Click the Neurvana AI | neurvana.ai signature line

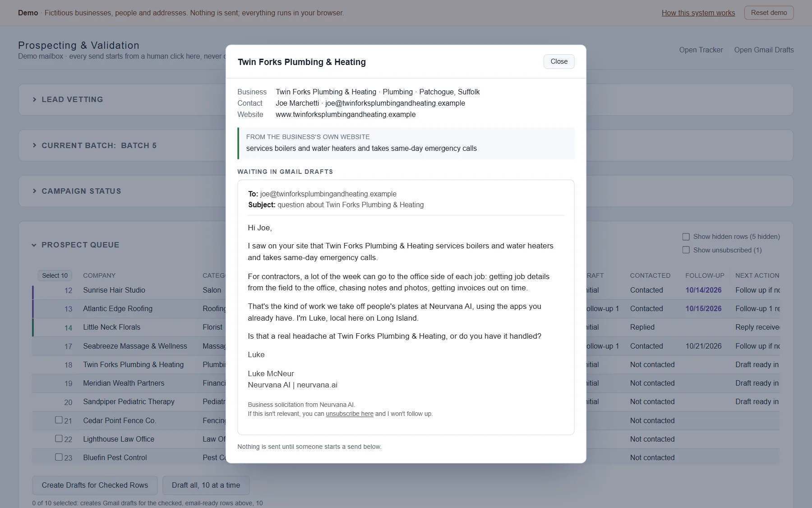(292, 385)
